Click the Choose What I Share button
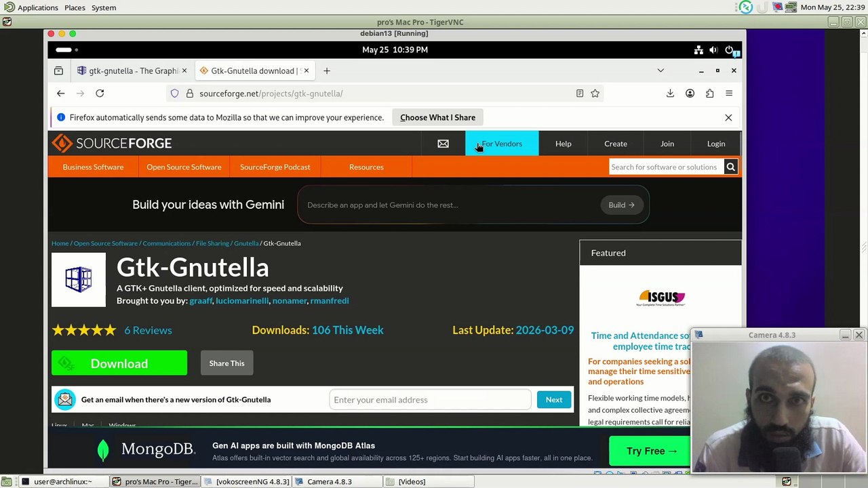 tap(437, 117)
